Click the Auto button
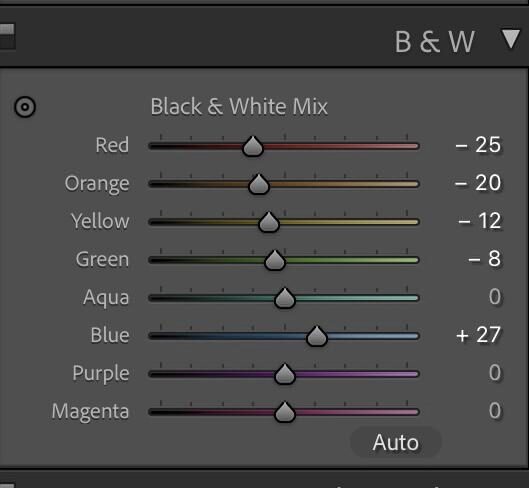Screen dimensions: 529x488 (x=396, y=442)
